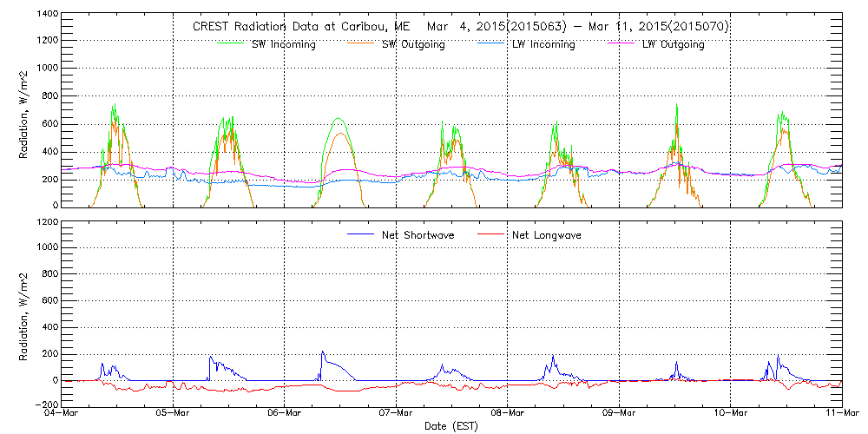
Task: Click the 10-Mar date axis label
Action: point(731,414)
